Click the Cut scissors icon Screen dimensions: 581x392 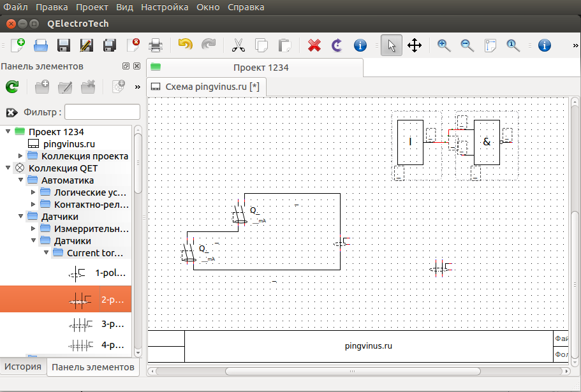[x=238, y=45]
